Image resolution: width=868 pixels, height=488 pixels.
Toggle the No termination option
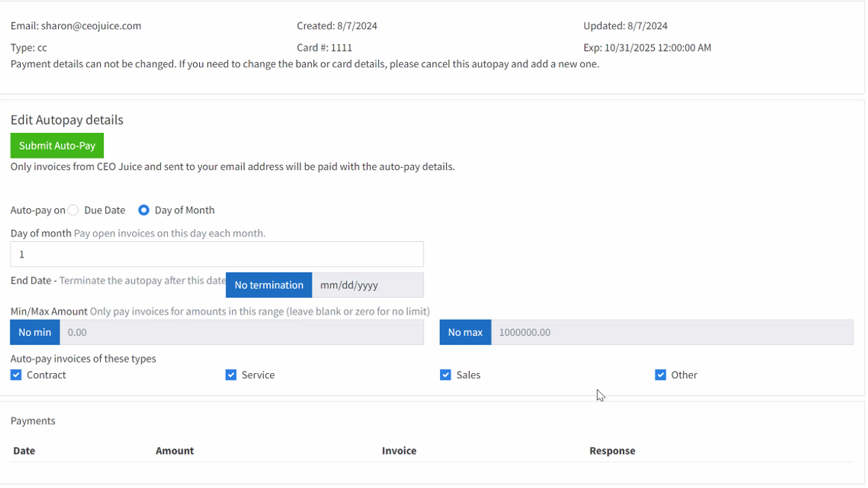coord(268,284)
